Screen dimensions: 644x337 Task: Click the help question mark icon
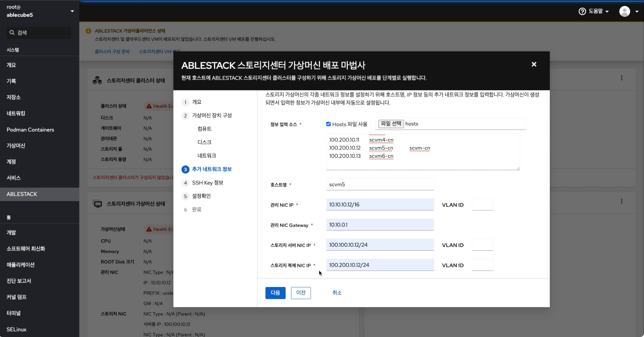click(582, 11)
